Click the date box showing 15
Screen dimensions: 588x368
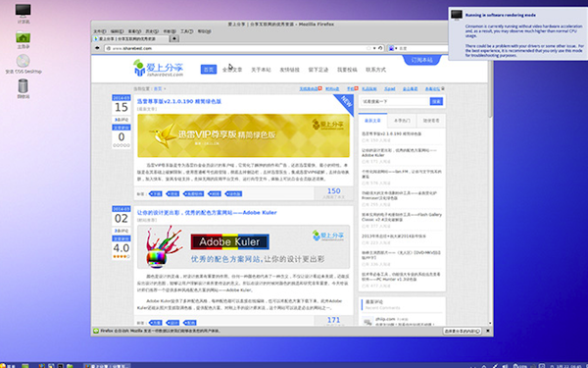click(122, 104)
